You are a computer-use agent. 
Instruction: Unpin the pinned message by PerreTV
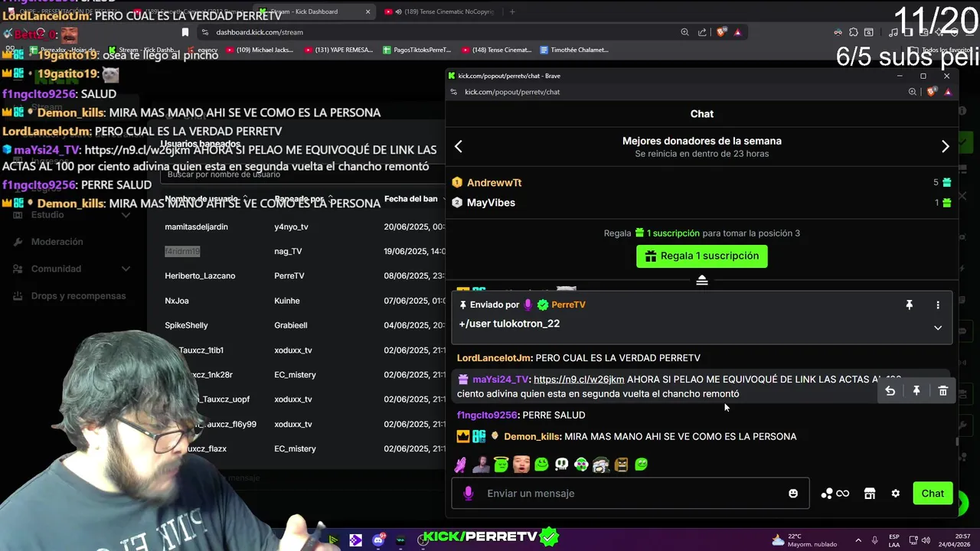tap(909, 305)
